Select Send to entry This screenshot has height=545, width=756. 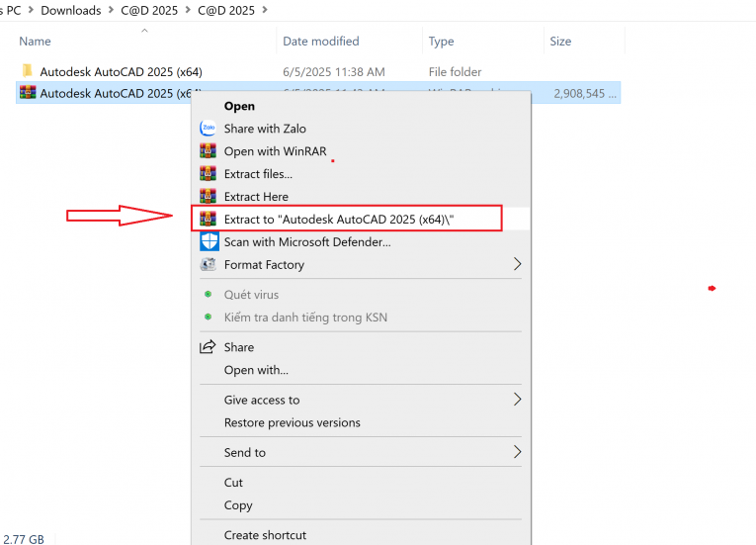[244, 452]
